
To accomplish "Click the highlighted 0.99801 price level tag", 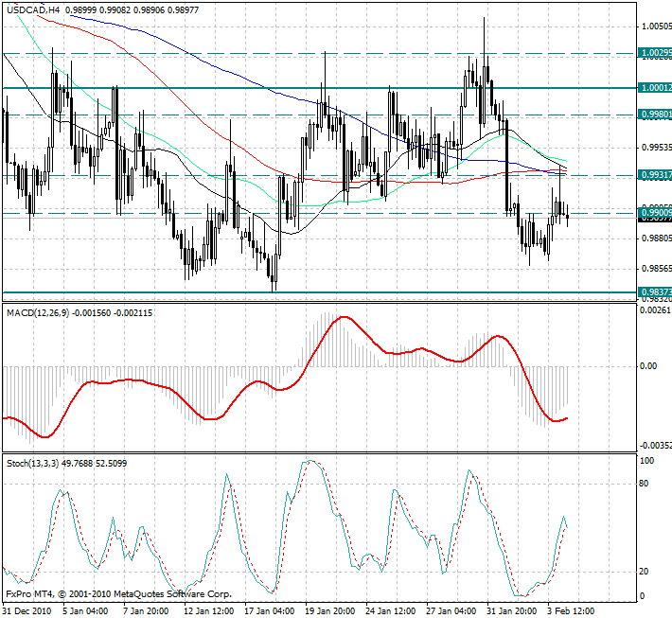I will pyautogui.click(x=655, y=115).
